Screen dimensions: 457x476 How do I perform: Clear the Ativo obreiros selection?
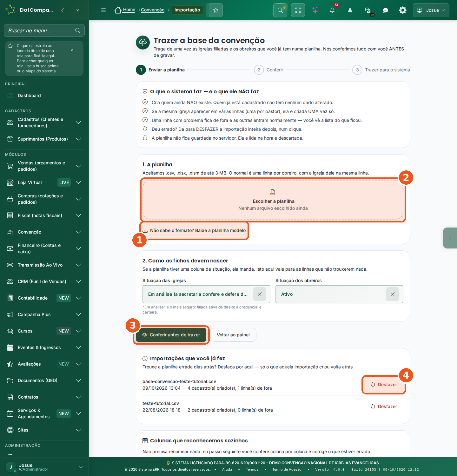click(x=393, y=294)
